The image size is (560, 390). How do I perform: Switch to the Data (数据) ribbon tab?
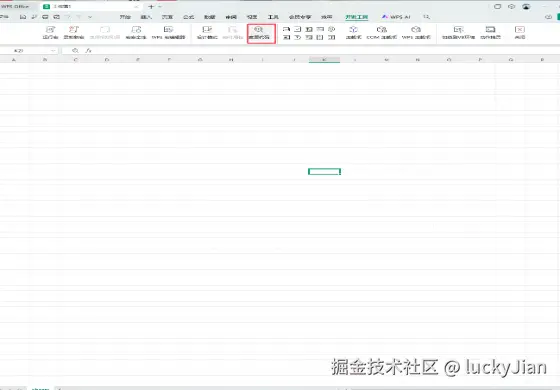click(210, 17)
